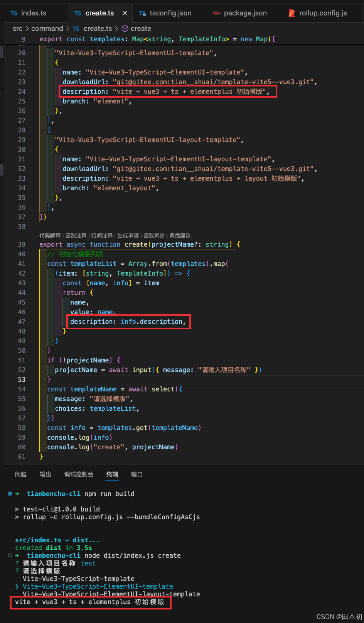The width and height of the screenshot is (364, 623).
Task: Click the create symbol cube icon in breadcrumb
Action: tap(125, 29)
